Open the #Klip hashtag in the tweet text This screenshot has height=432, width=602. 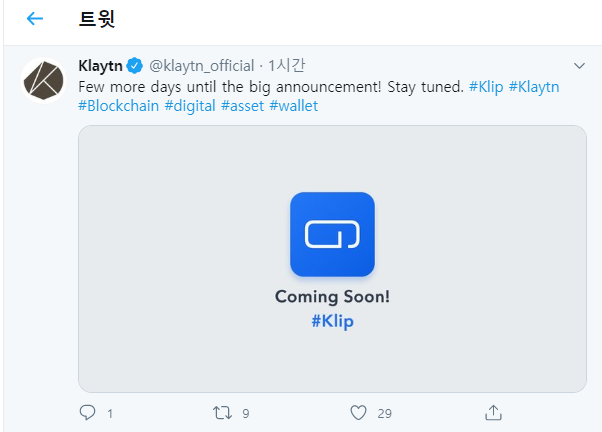click(x=486, y=87)
